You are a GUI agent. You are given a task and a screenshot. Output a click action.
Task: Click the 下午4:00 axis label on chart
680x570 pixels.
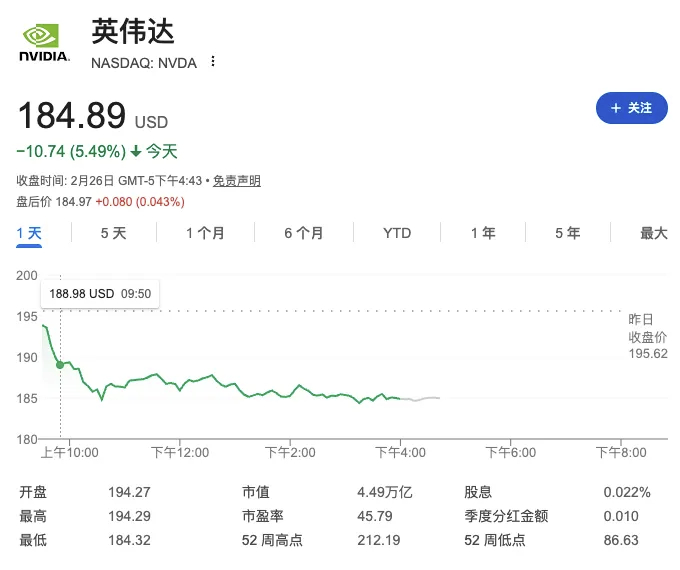click(x=400, y=452)
